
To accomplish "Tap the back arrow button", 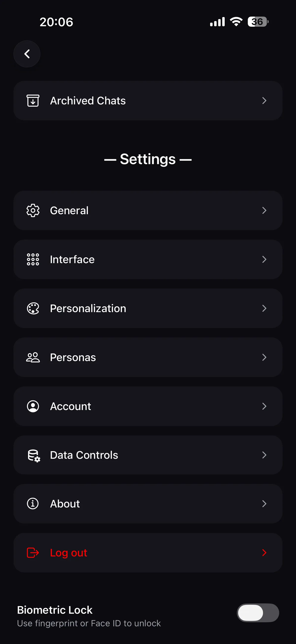I will click(x=27, y=54).
